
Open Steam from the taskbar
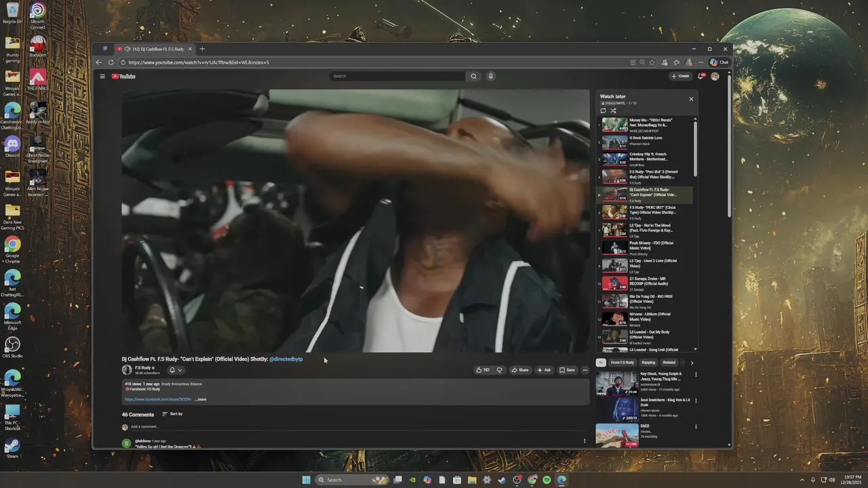(502, 480)
